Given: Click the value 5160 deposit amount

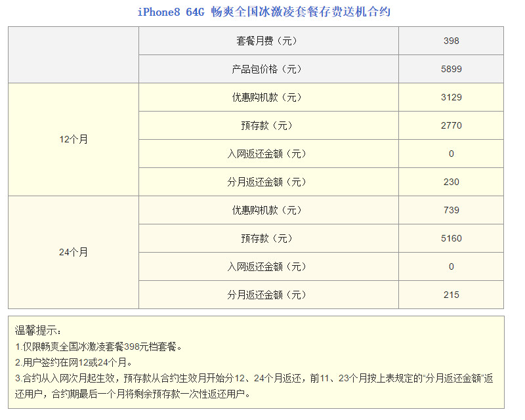Looking at the screenshot, I should pyautogui.click(x=451, y=238).
